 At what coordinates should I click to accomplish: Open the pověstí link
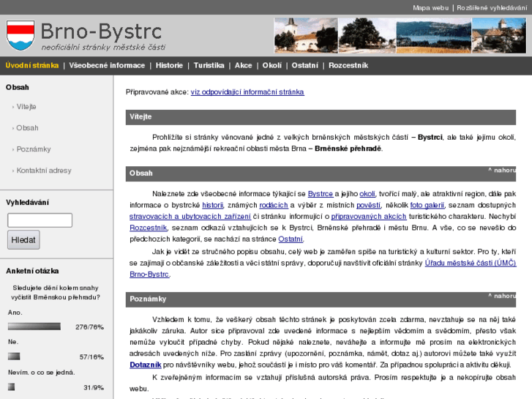[369, 205]
